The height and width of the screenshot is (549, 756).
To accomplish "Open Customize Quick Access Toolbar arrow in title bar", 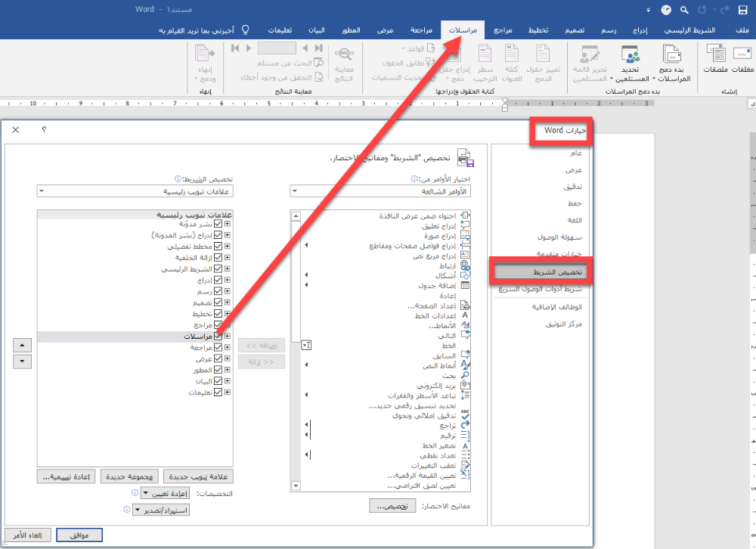I will (648, 10).
